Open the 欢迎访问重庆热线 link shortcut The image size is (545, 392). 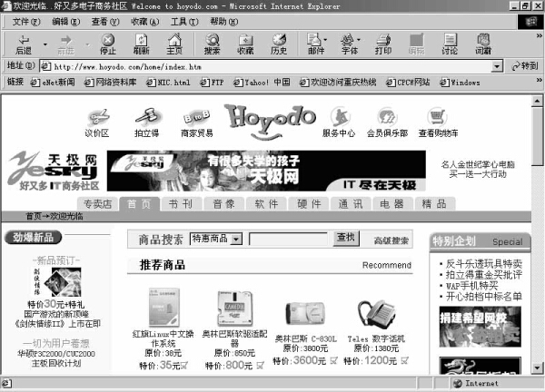pyautogui.click(x=338, y=83)
